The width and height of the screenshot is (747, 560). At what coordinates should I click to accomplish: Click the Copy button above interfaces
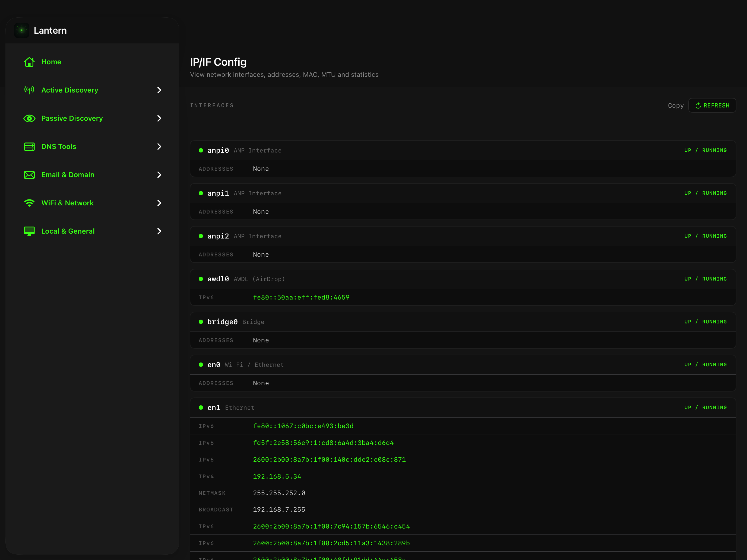[x=675, y=105]
